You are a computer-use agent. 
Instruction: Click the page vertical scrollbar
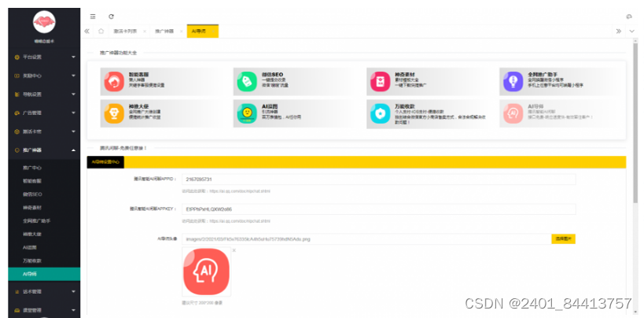pyautogui.click(x=635, y=124)
